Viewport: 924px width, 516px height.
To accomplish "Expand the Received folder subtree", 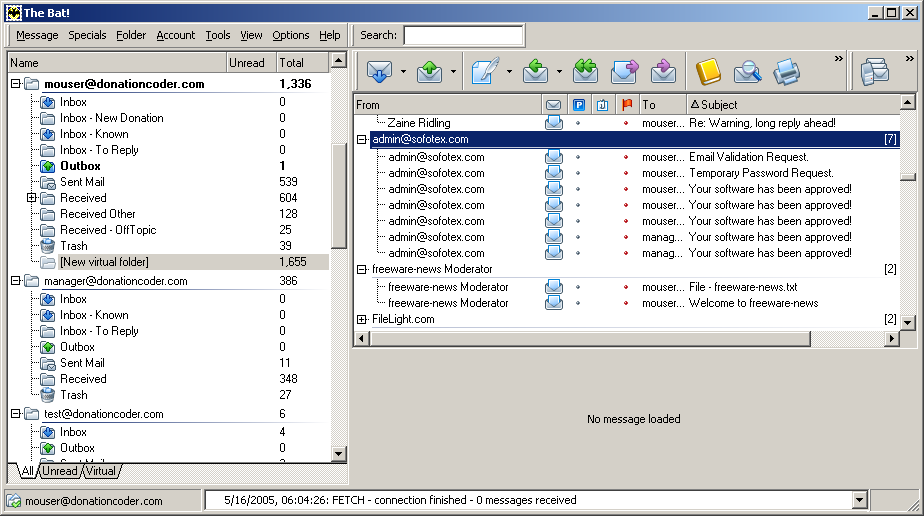I will (32, 198).
